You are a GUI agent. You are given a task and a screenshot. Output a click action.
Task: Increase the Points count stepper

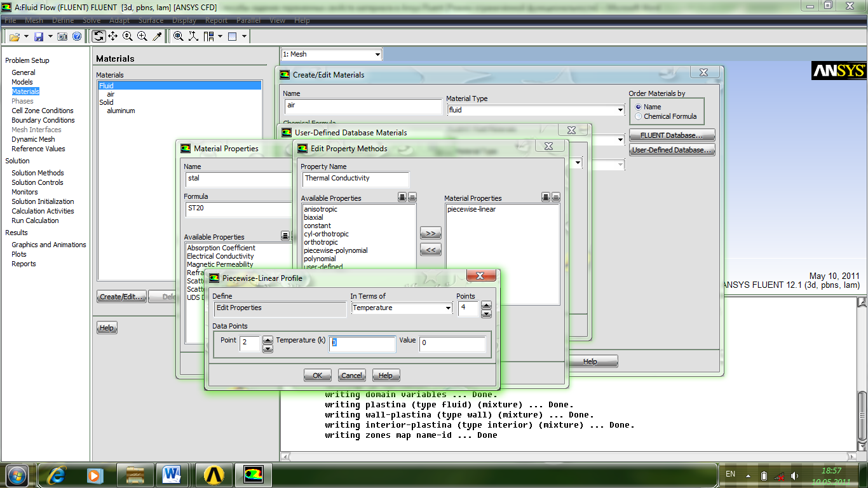coord(486,305)
